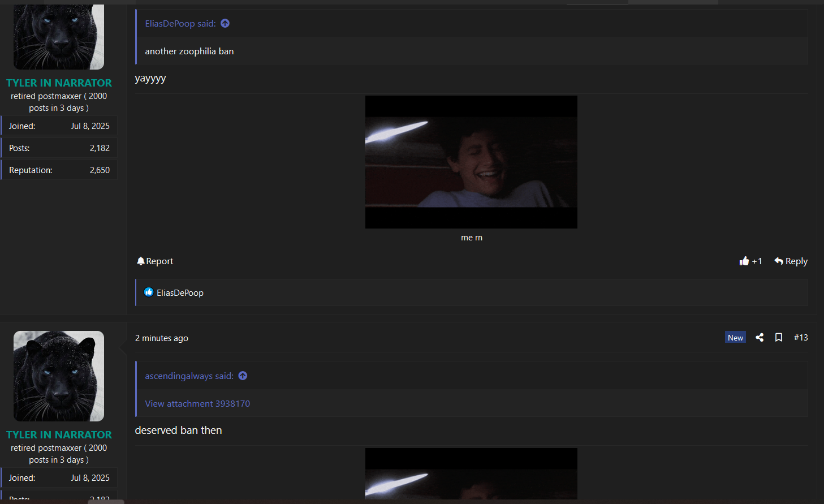The width and height of the screenshot is (824, 504).
Task: Open View attachment 3938170 link
Action: coord(197,403)
